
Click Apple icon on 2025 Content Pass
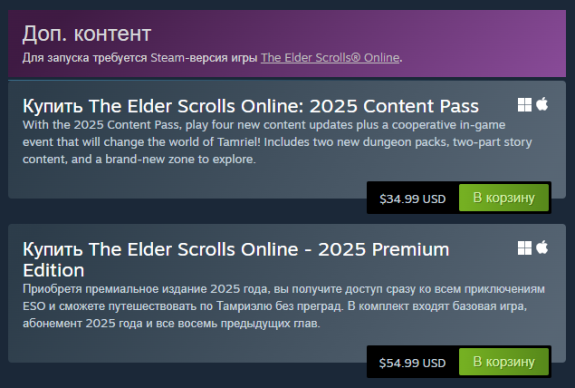[x=542, y=104]
